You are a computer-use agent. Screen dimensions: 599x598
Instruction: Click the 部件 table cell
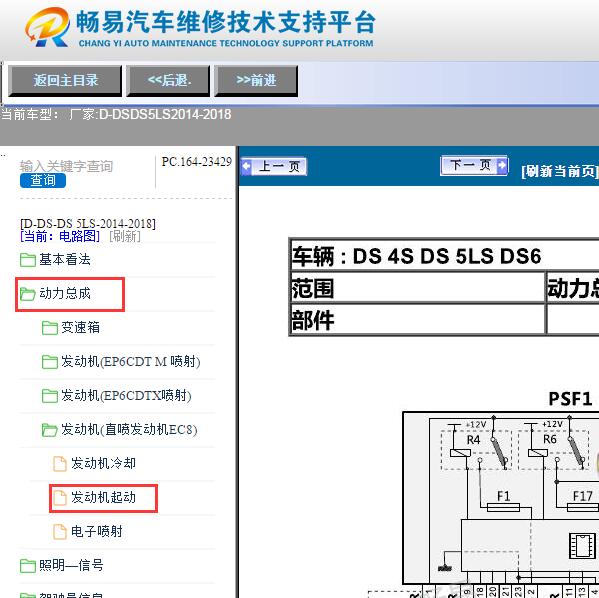click(418, 320)
